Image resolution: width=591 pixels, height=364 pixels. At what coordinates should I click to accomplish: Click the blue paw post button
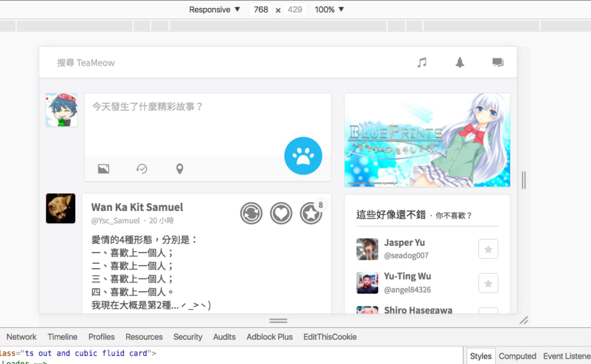click(x=303, y=156)
